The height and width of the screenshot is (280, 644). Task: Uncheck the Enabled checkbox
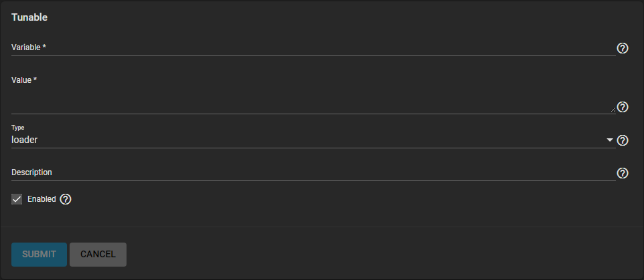click(x=17, y=199)
